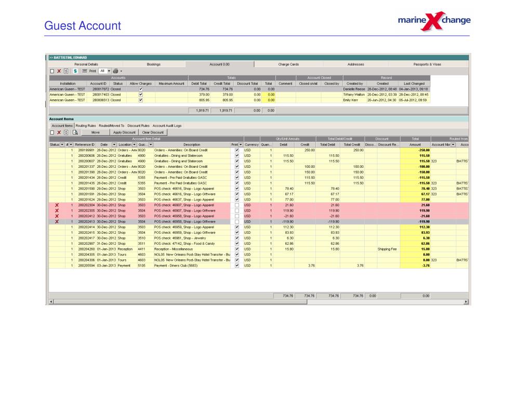Toggle Allow Charges for account 280006513
Screen dimensions: 532x399
pyautogui.click(x=141, y=100)
